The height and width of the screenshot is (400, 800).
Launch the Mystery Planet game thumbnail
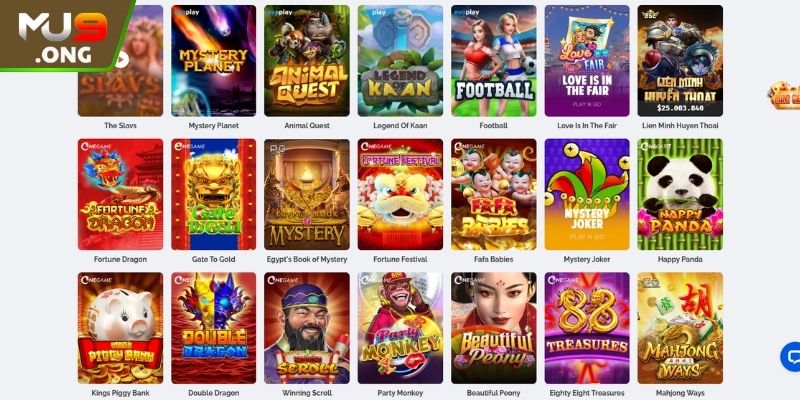213,61
